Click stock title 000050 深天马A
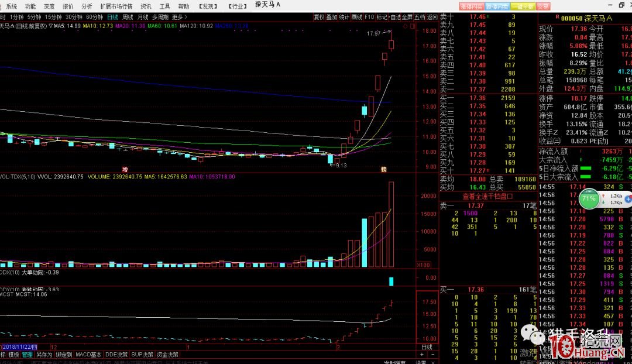 [586, 18]
